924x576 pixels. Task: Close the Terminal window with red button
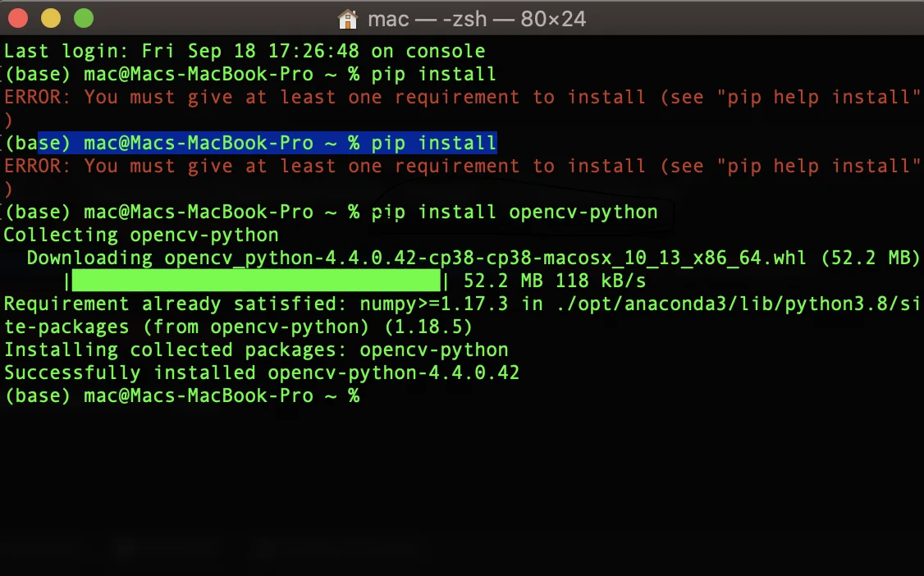point(18,17)
